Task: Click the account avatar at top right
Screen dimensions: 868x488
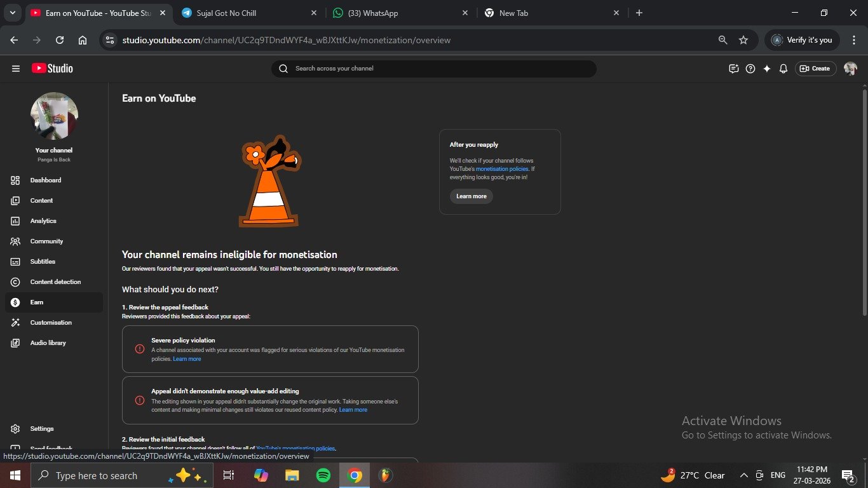Action: pyautogui.click(x=850, y=69)
